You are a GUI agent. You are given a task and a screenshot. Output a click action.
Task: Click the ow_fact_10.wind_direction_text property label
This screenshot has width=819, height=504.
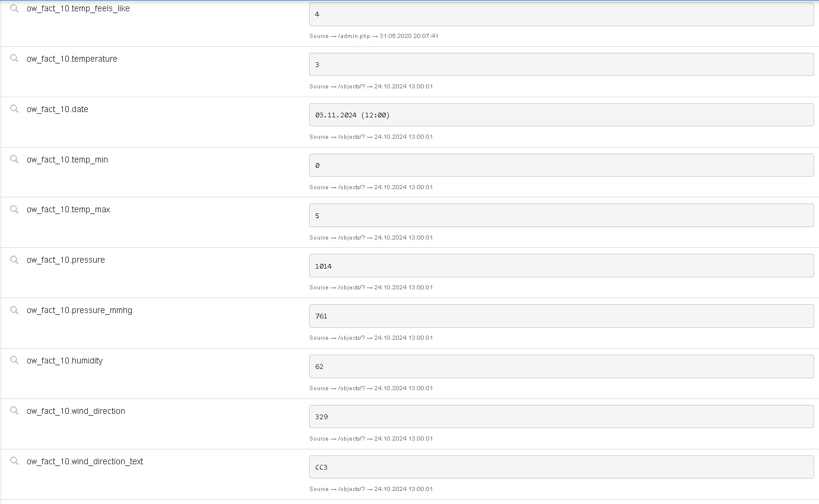coord(85,461)
